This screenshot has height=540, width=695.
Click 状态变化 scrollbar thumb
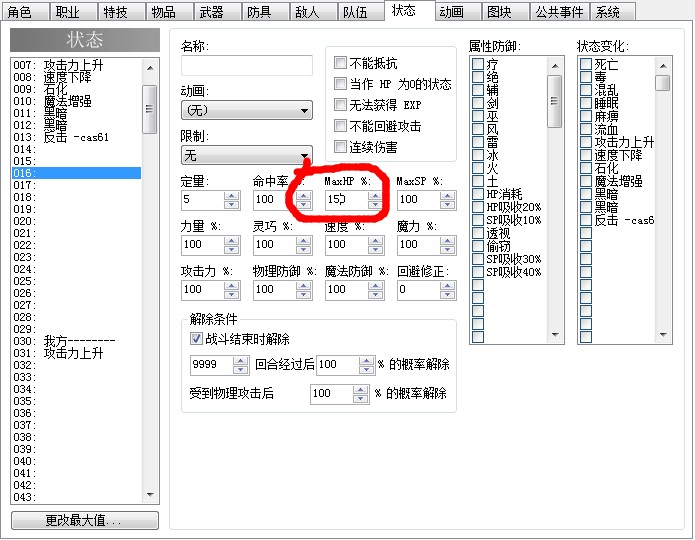(x=663, y=82)
